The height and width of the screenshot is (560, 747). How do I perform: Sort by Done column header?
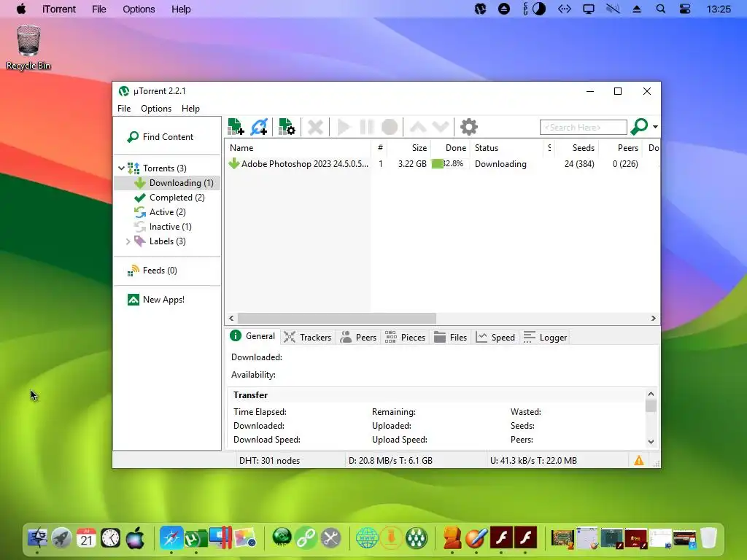(x=451, y=148)
